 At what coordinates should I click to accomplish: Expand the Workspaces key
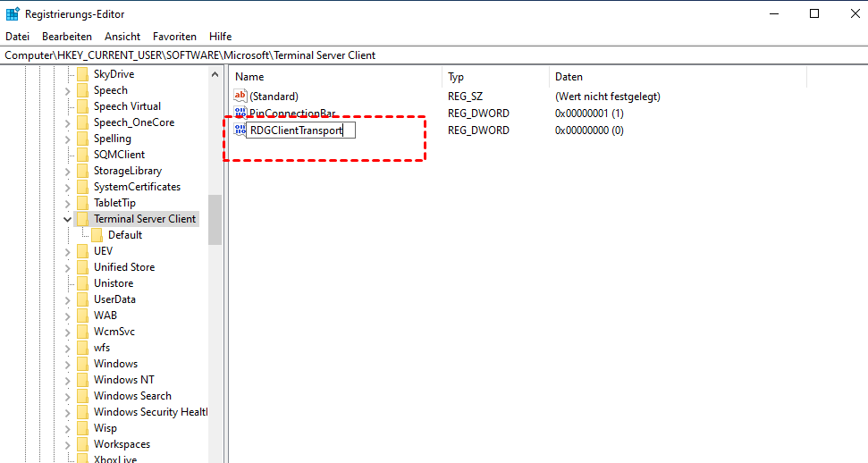[x=68, y=444]
